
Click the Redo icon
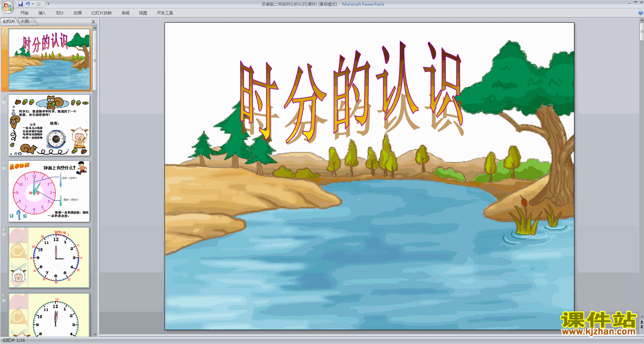[x=39, y=4]
